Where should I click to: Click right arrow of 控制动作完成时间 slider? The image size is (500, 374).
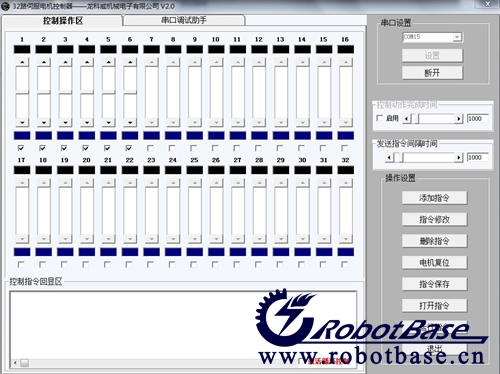(x=459, y=119)
